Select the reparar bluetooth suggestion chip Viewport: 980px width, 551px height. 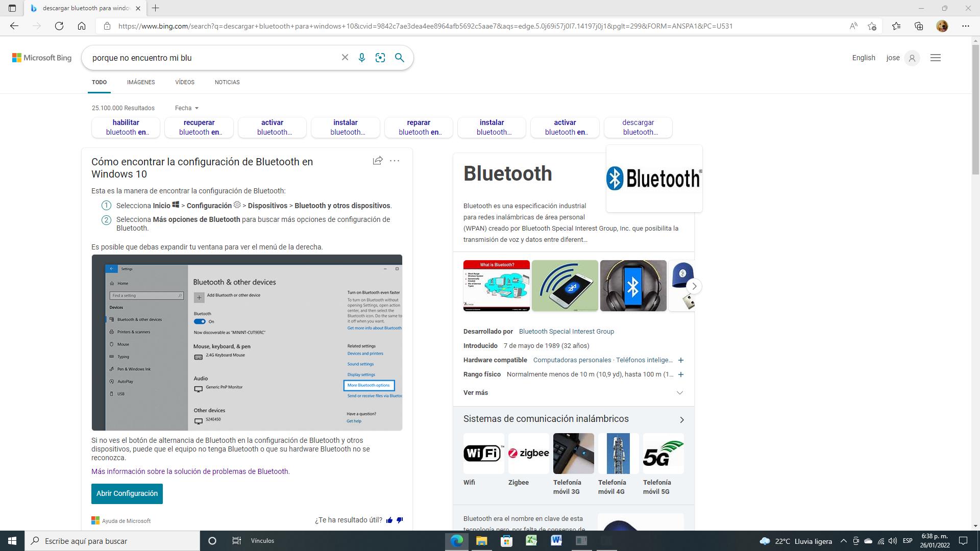tap(419, 127)
